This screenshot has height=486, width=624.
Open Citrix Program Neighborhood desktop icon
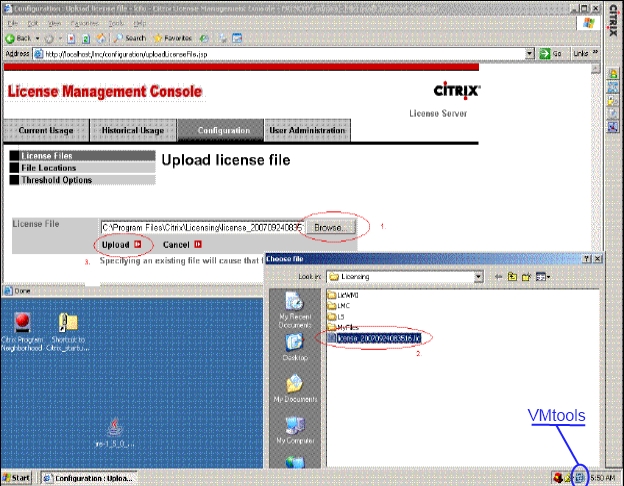[22, 332]
